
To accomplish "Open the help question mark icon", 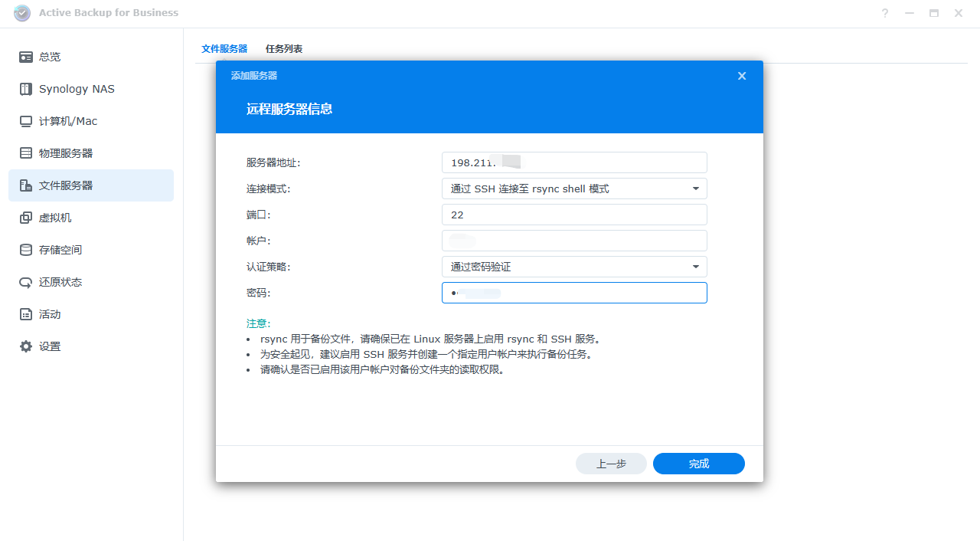I will pyautogui.click(x=885, y=13).
